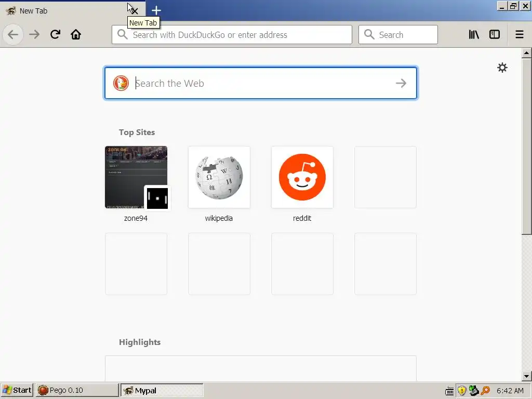532x399 pixels.
Task: Click the toolbar Search magnifier icon
Action: (x=369, y=34)
